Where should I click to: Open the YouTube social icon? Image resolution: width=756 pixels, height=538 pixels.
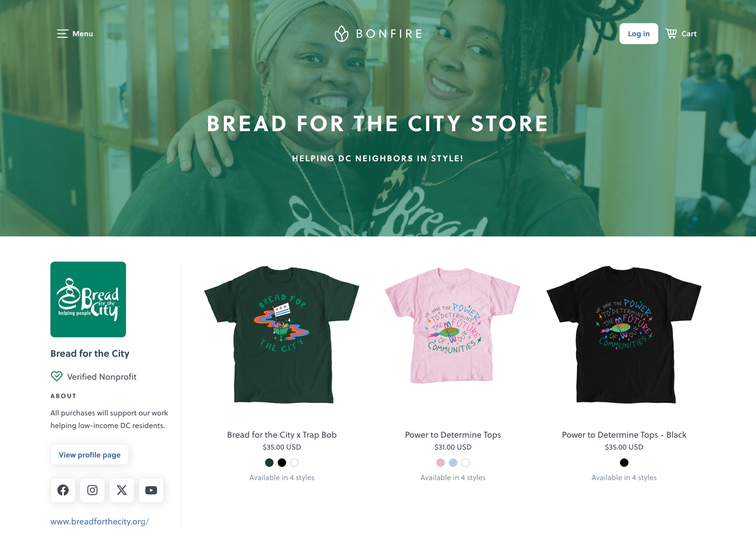click(x=151, y=490)
